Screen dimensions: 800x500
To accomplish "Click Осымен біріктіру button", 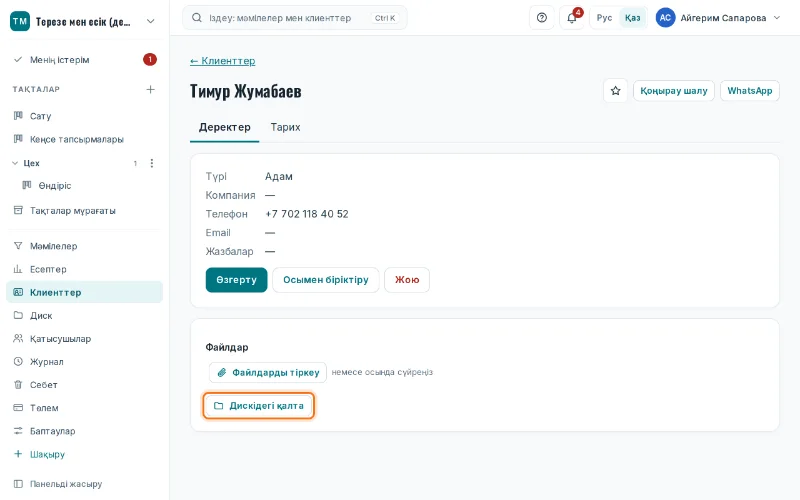I will tap(326, 280).
